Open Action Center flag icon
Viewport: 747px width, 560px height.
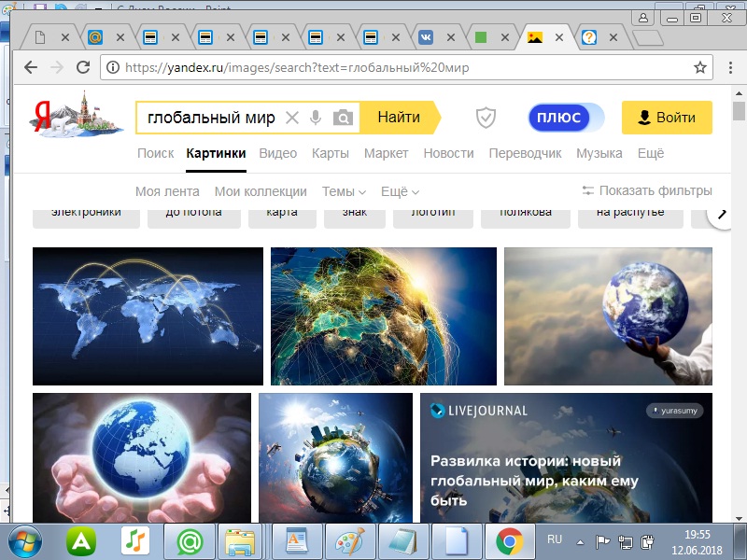coord(602,542)
